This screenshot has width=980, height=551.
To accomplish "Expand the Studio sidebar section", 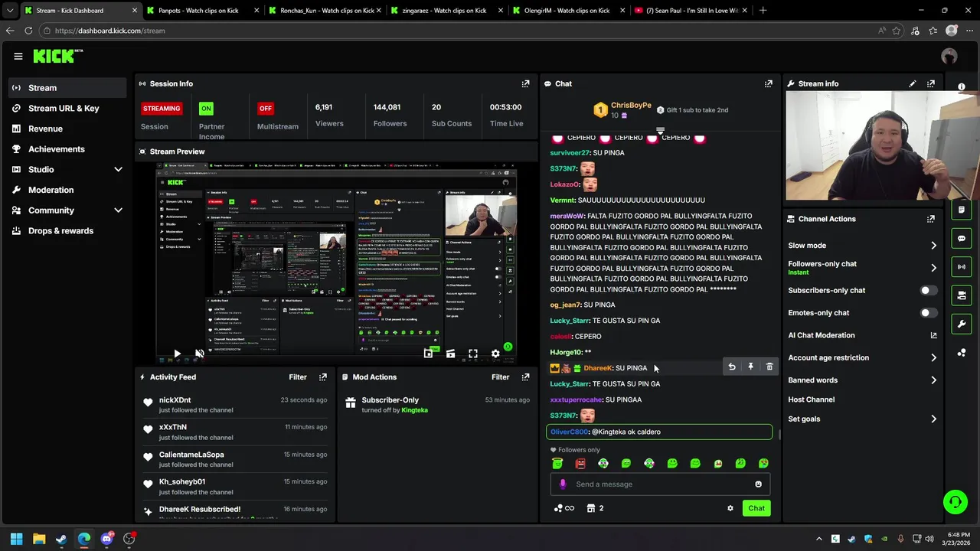I will pos(118,169).
